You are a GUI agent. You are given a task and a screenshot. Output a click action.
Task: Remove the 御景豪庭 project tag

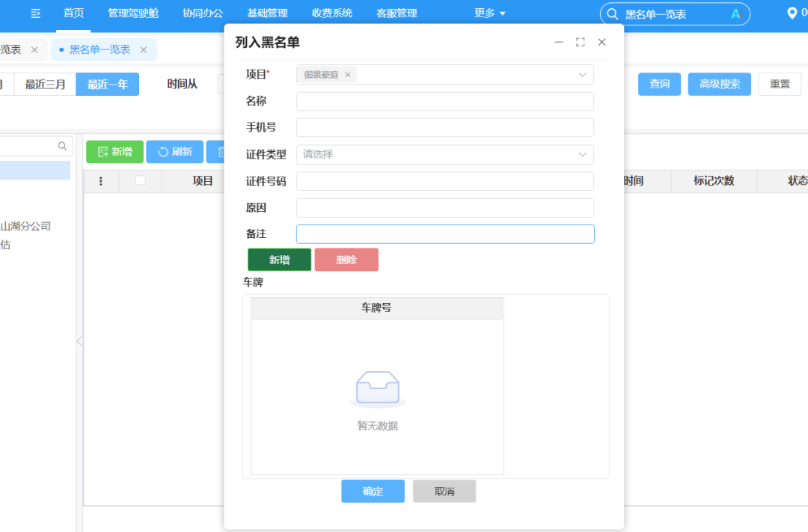(348, 75)
